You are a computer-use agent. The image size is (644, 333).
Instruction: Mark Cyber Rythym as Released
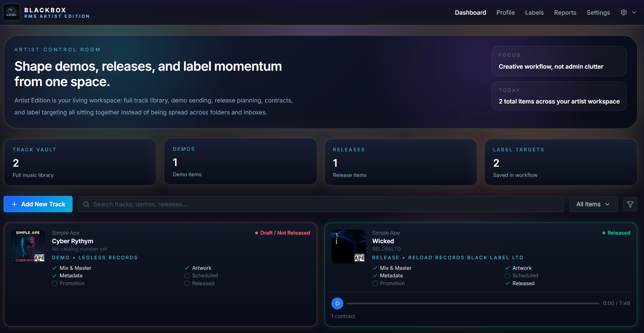pos(187,283)
